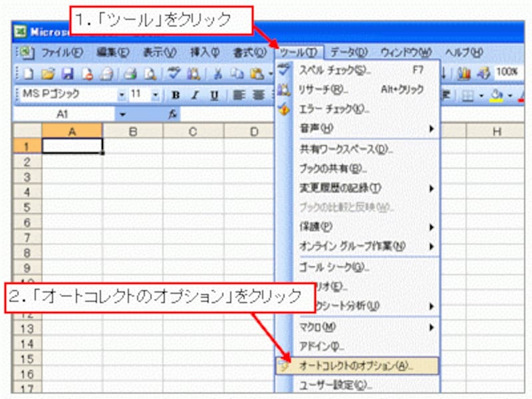Click column H header
This screenshot has width=532, height=399.
click(x=496, y=131)
